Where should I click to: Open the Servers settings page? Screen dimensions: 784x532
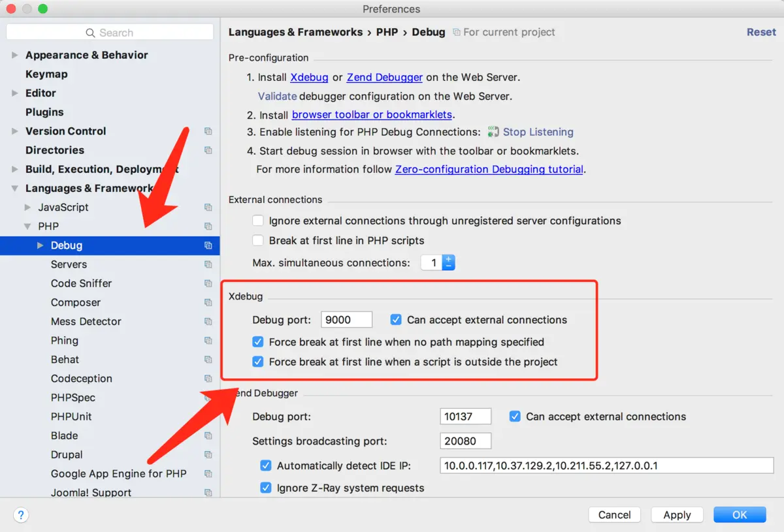click(x=69, y=264)
